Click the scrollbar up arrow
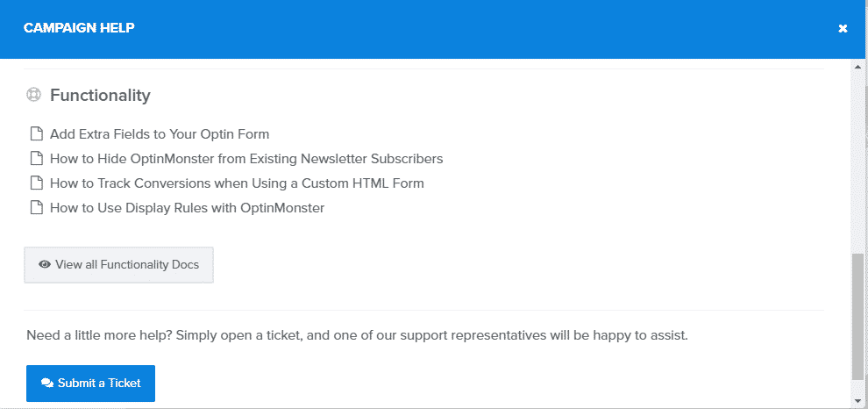Viewport: 868px width, 409px height. click(858, 67)
